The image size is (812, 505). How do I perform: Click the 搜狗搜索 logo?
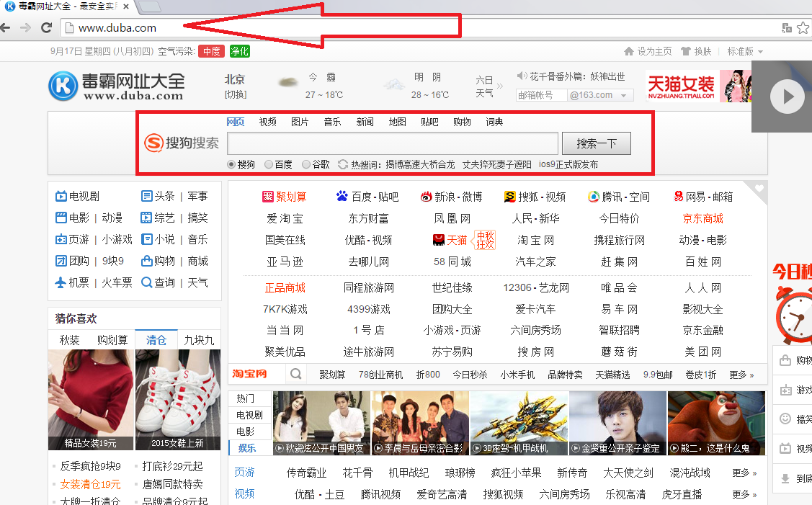(182, 143)
